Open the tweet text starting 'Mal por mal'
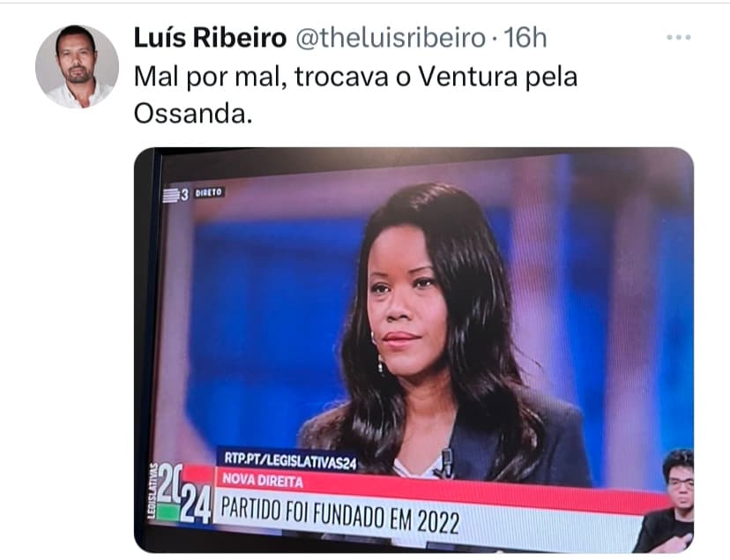This screenshot has width=730, height=560. pyautogui.click(x=355, y=95)
